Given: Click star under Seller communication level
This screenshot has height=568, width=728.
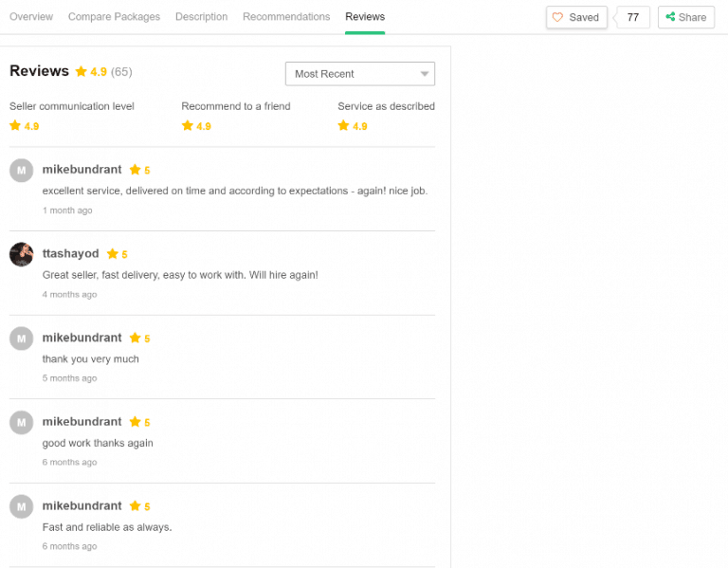Looking at the screenshot, I should (15, 126).
